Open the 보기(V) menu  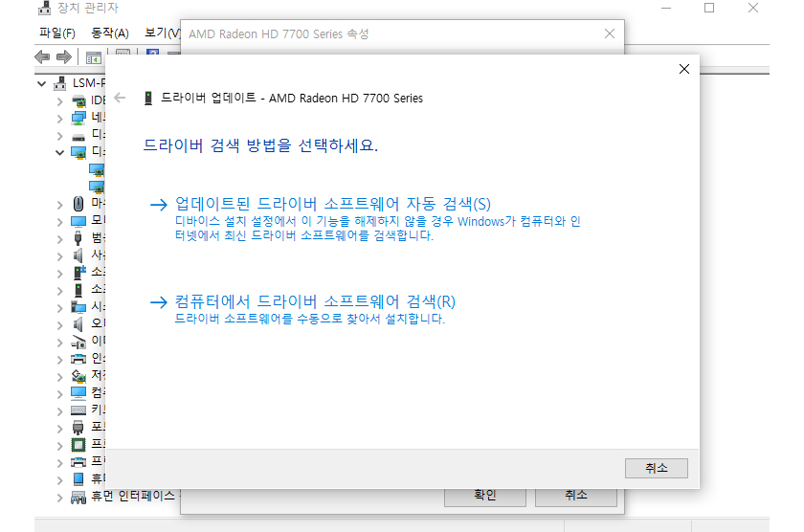(x=162, y=33)
